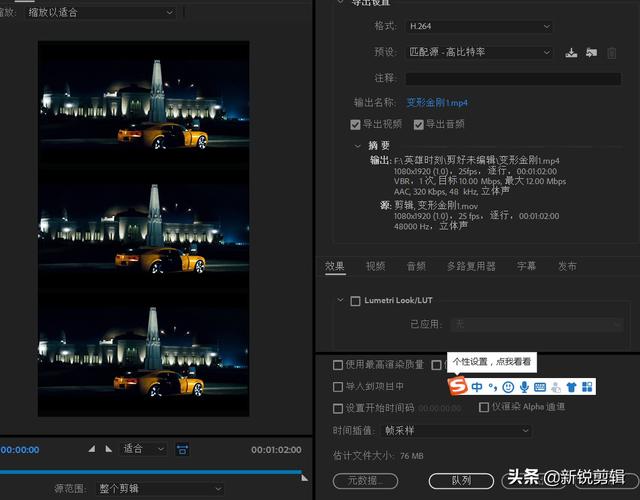The image size is (640, 500).
Task: Click the save preset icon
Action: (571, 53)
